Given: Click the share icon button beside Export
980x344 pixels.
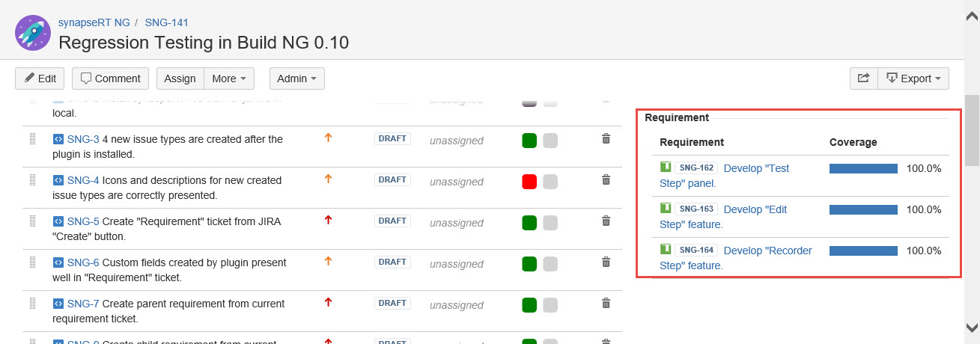Looking at the screenshot, I should [x=863, y=79].
